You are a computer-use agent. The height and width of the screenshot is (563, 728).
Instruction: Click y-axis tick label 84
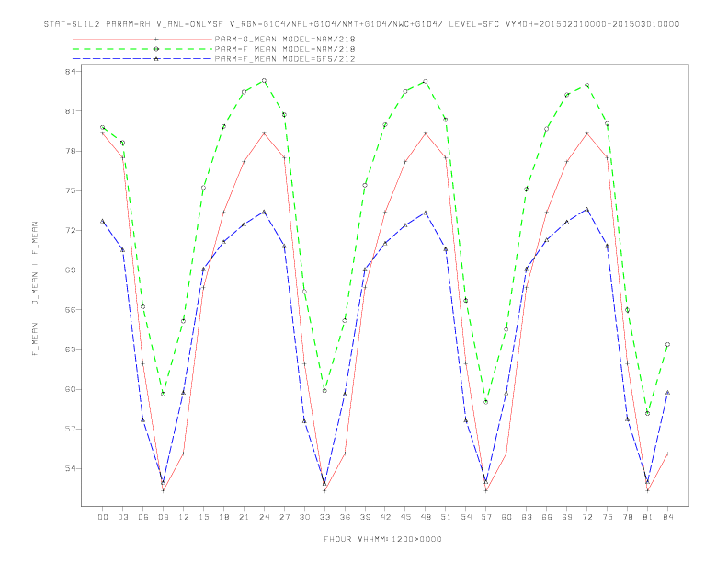click(x=71, y=71)
